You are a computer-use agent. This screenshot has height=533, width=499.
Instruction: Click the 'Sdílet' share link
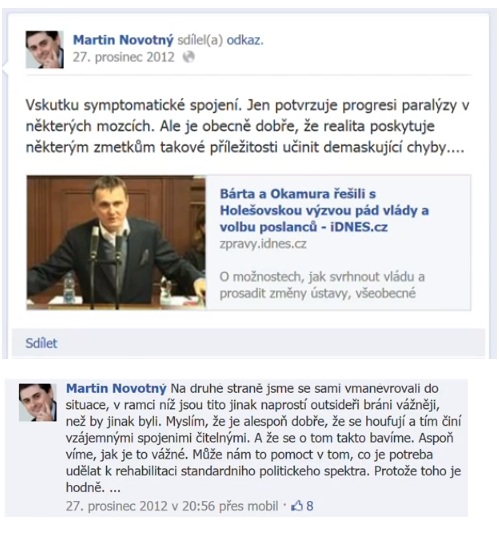pos(41,343)
